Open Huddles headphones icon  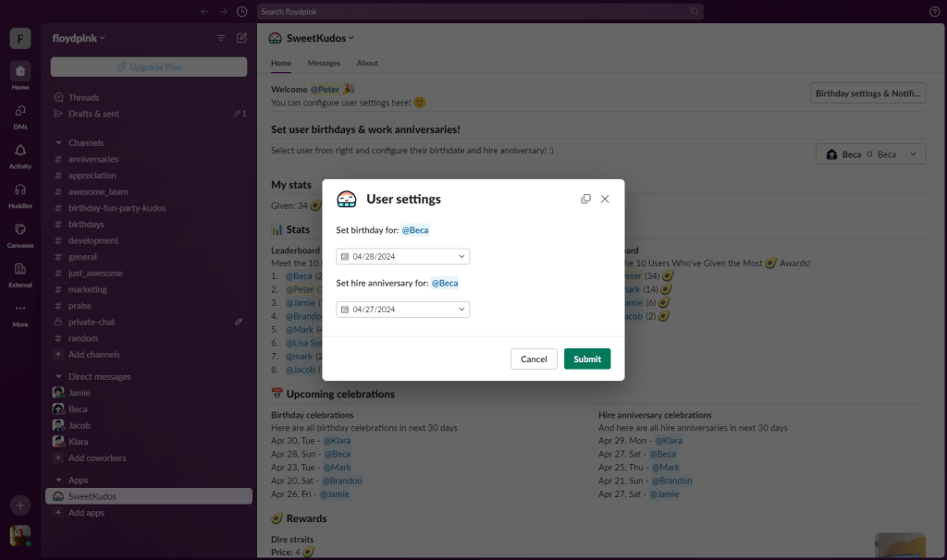click(x=20, y=190)
